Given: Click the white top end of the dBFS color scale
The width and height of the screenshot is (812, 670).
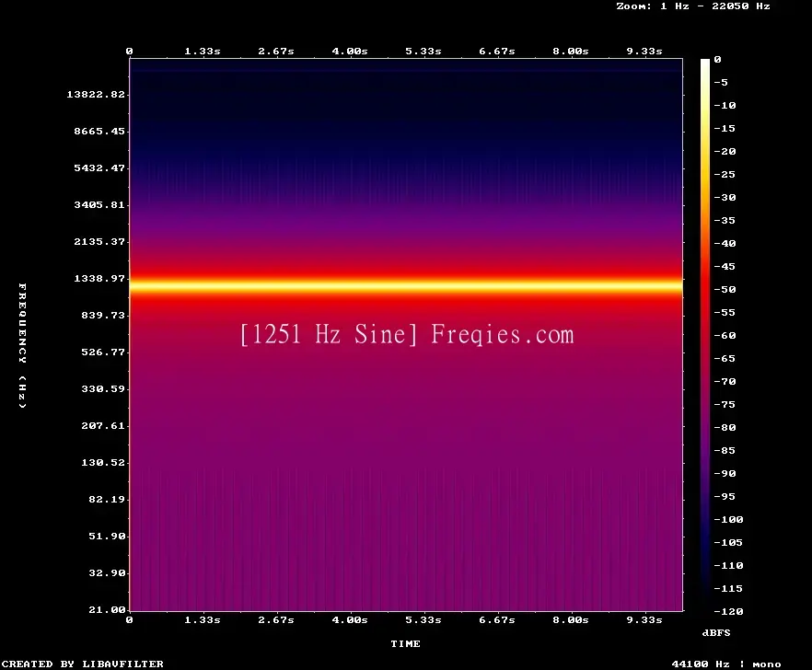Looking at the screenshot, I should (705, 63).
